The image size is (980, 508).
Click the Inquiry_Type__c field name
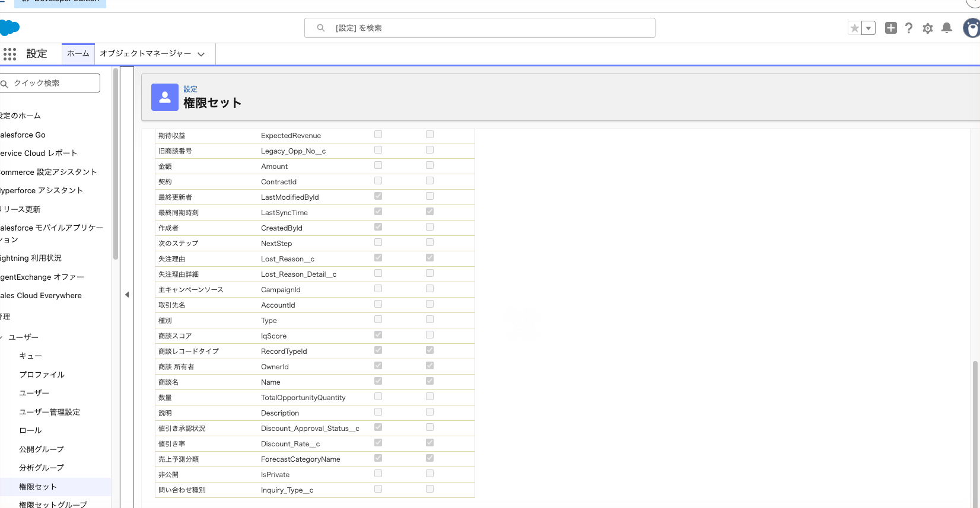287,490
